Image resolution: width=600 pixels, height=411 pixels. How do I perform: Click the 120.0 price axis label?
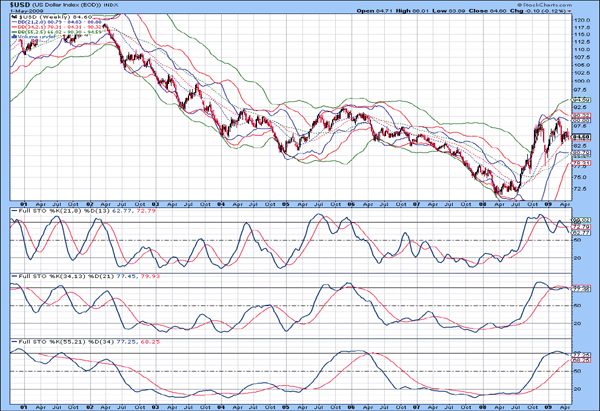(x=578, y=18)
